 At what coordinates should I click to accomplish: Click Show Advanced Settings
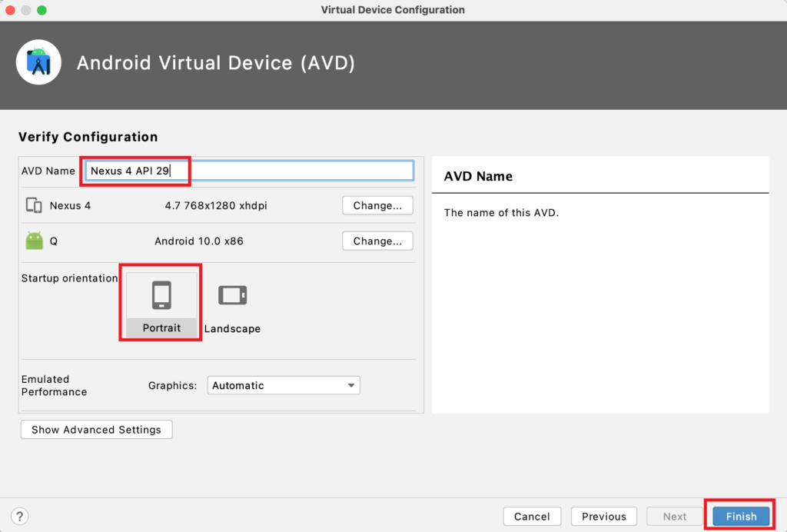click(x=96, y=430)
